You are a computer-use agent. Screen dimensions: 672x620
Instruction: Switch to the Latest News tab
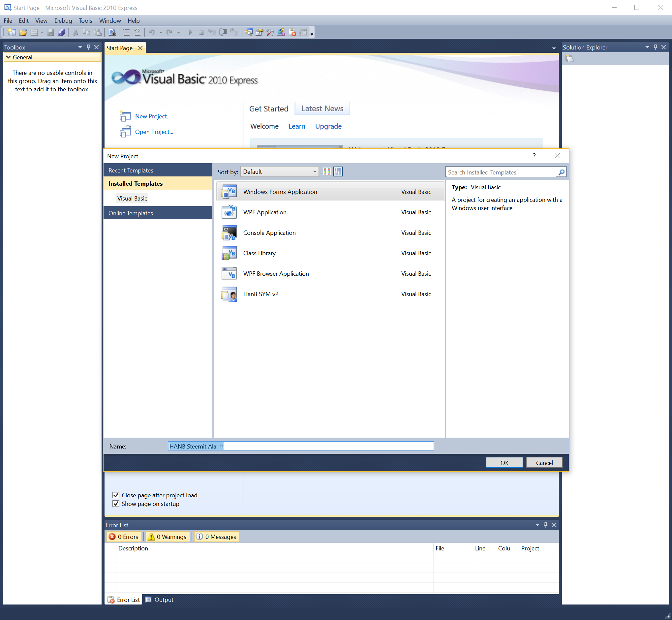[322, 109]
